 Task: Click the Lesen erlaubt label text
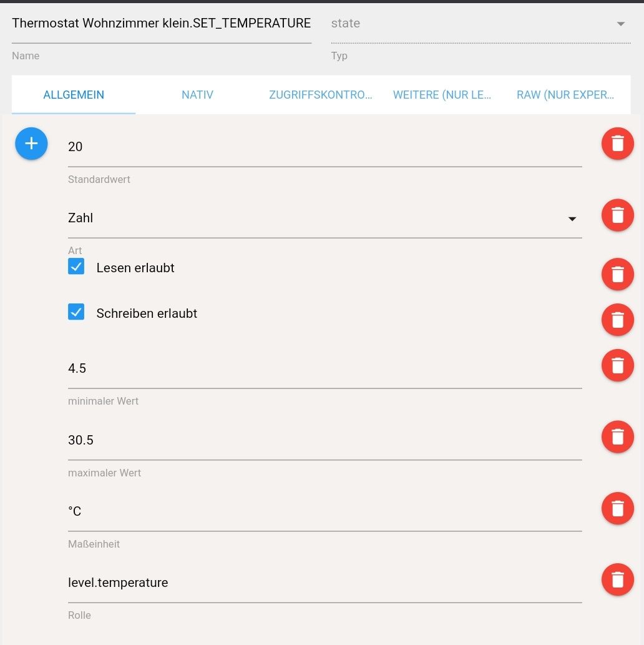pyautogui.click(x=135, y=268)
